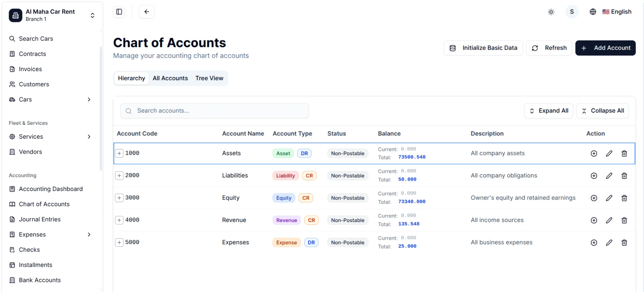Image resolution: width=644 pixels, height=292 pixels.
Task: Edit the Equity account
Action: pos(609,198)
